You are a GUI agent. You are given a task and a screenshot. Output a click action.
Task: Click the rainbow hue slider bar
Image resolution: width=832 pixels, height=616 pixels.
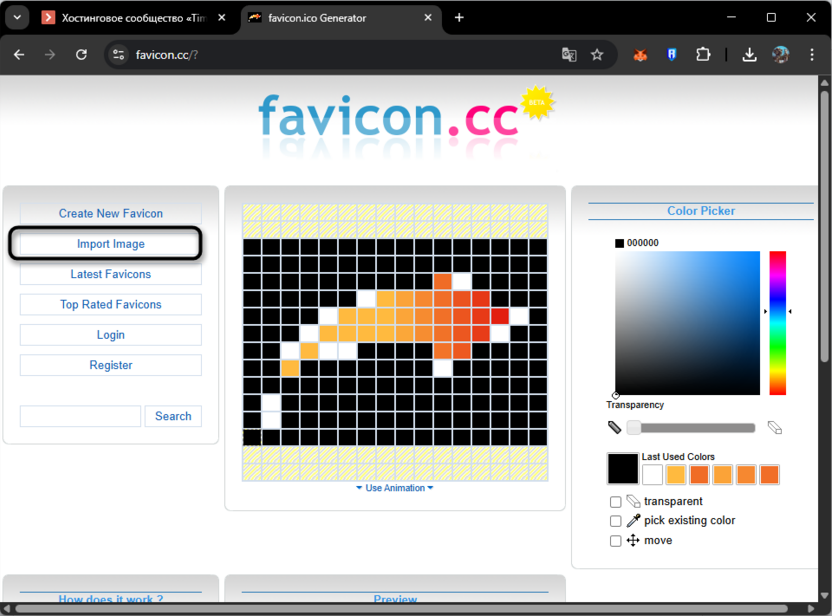tap(778, 323)
